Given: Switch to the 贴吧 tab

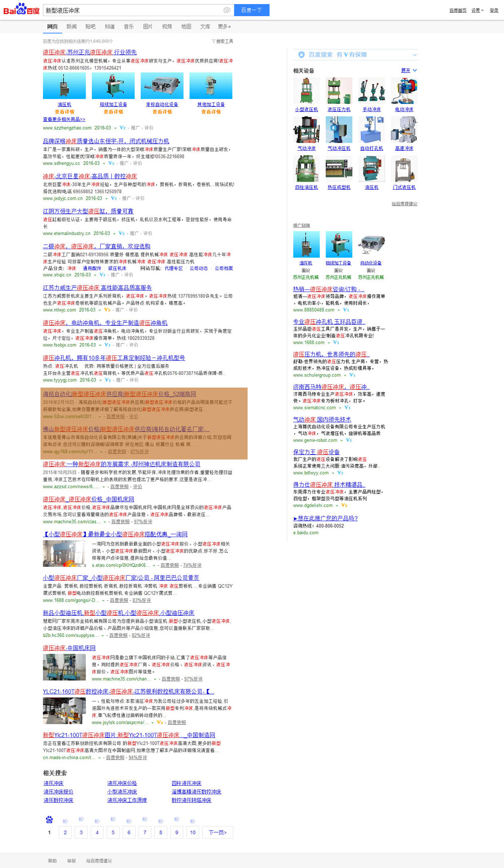Looking at the screenshot, I should click(x=90, y=27).
